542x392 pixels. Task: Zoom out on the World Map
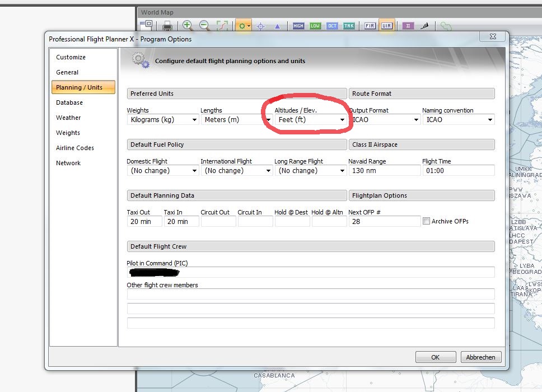point(204,25)
